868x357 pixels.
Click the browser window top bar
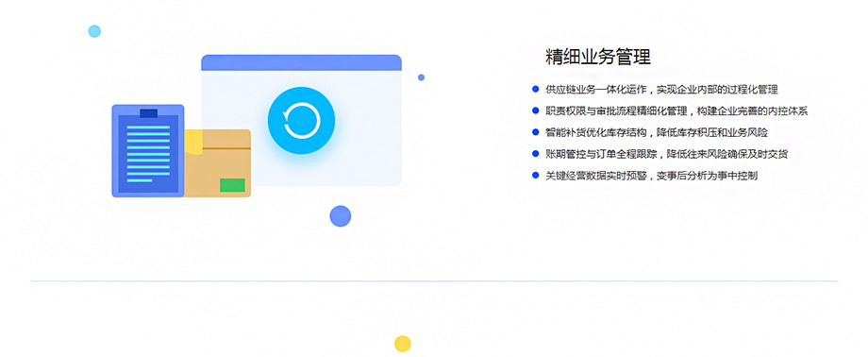[301, 62]
